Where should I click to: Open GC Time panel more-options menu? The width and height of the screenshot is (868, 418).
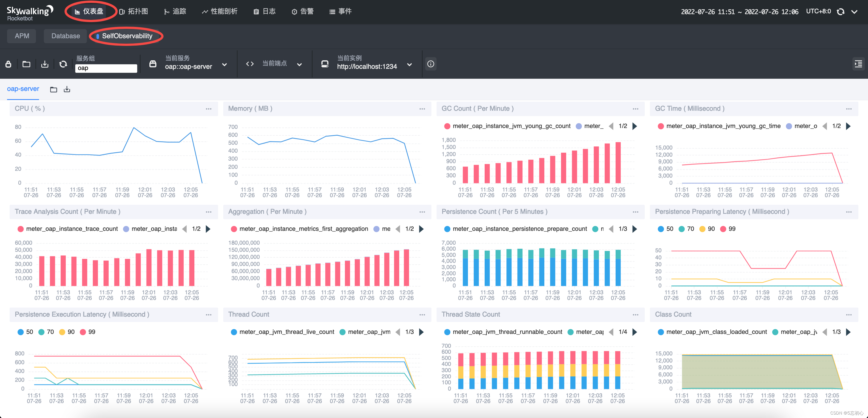tap(848, 109)
